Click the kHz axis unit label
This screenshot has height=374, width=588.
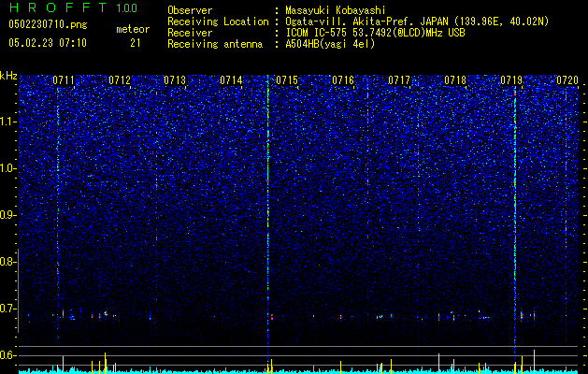tap(8, 76)
